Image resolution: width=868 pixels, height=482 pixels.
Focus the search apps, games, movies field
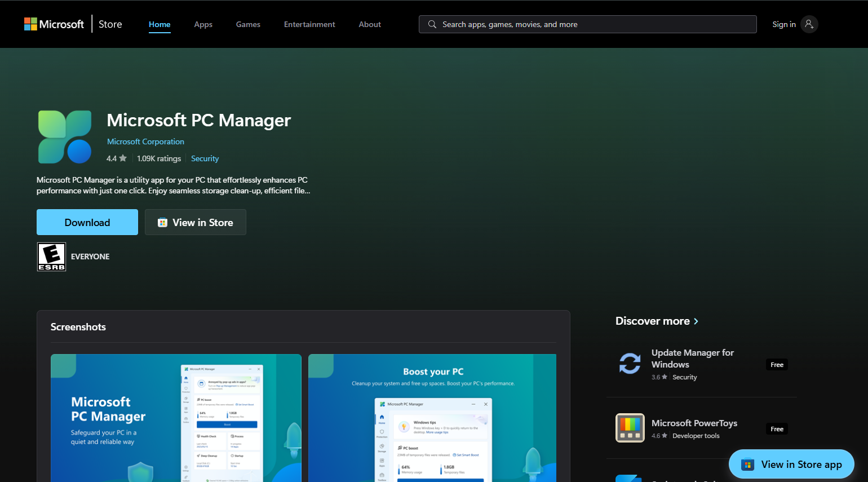point(587,24)
